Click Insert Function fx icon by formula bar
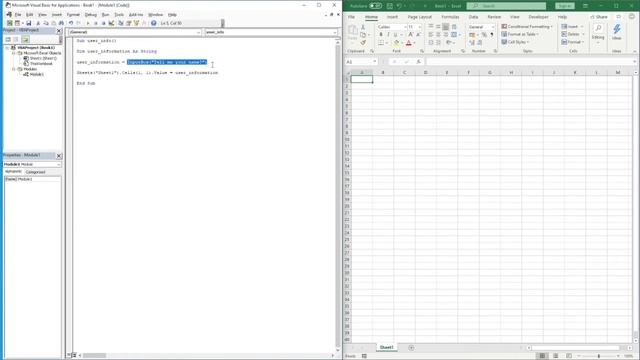This screenshot has width=640, height=360. [x=419, y=62]
